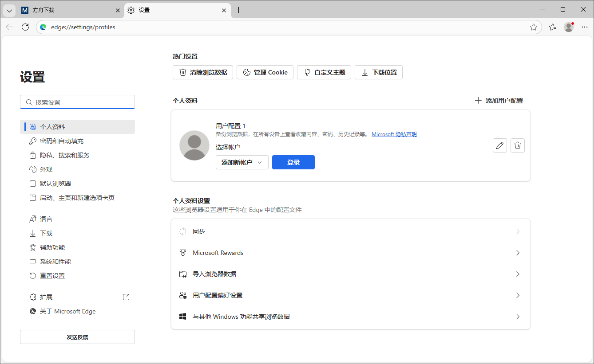Screen dimensions: 594x364
Task: Open the Microsoft 隐私声明 link
Action: coord(394,134)
